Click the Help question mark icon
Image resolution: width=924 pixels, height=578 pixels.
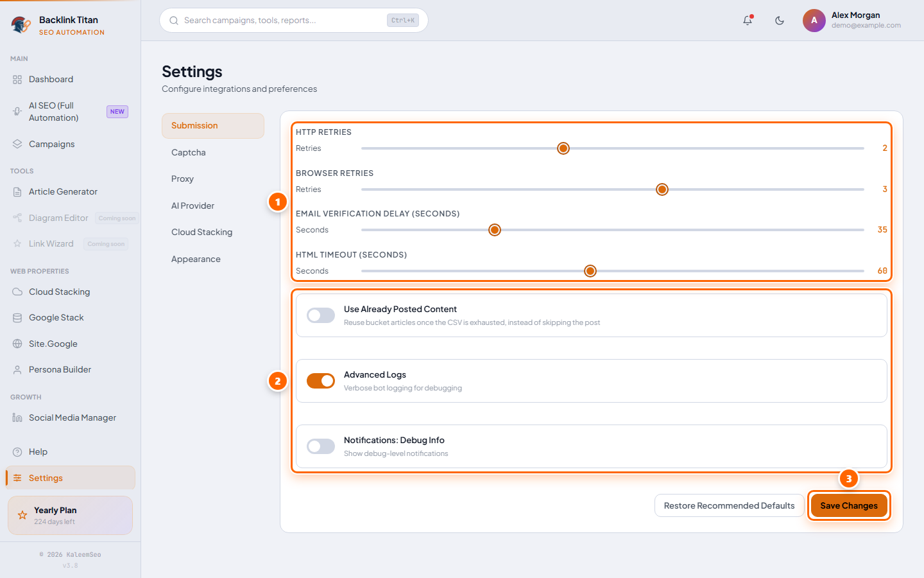click(17, 452)
